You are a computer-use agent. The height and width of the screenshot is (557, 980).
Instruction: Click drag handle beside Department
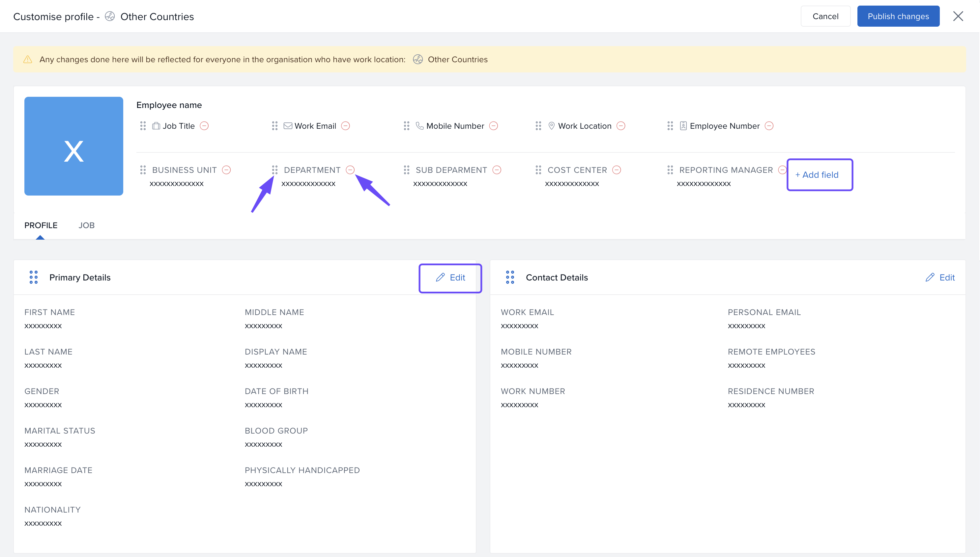coord(274,170)
